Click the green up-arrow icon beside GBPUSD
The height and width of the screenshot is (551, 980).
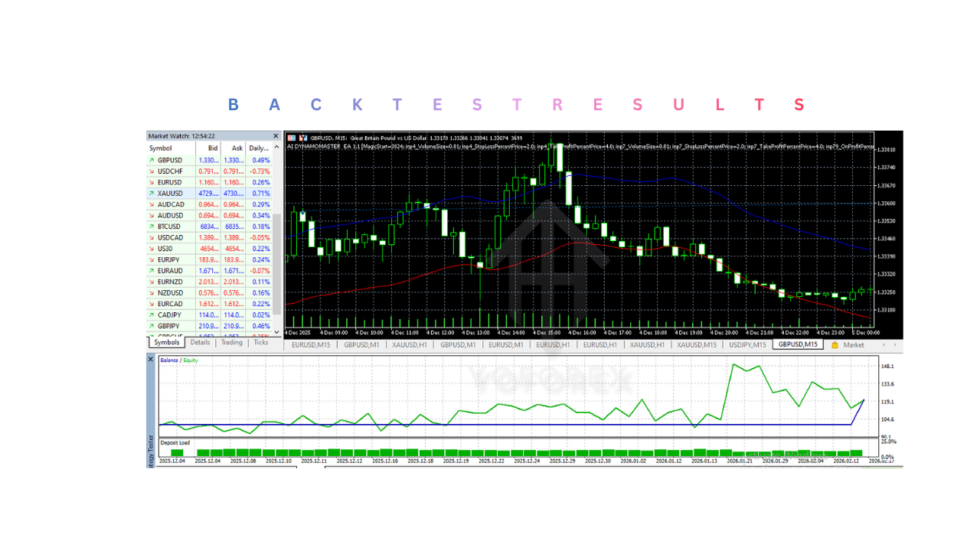pyautogui.click(x=151, y=160)
